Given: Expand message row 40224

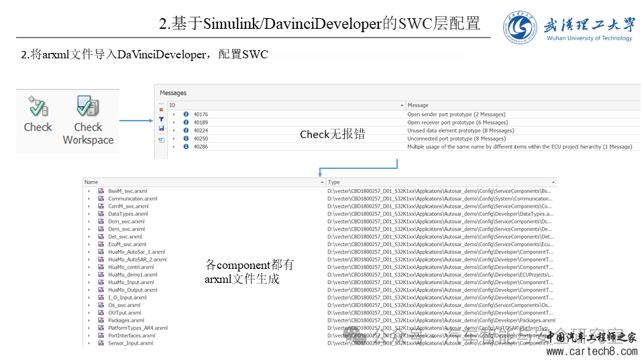Looking at the screenshot, I should [x=174, y=131].
